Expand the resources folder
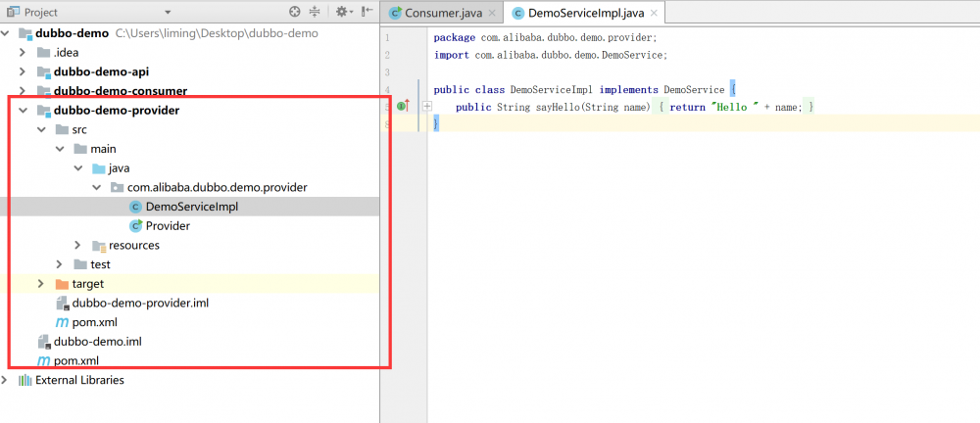The width and height of the screenshot is (980, 423). pyautogui.click(x=77, y=245)
